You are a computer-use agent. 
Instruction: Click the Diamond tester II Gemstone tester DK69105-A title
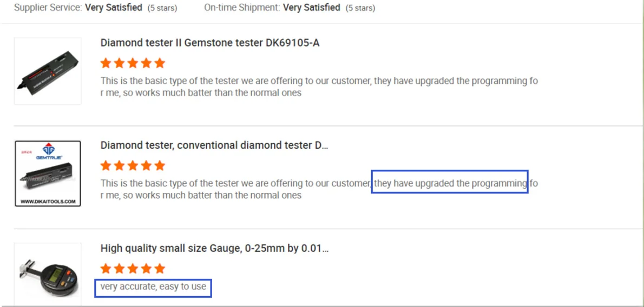pos(210,43)
